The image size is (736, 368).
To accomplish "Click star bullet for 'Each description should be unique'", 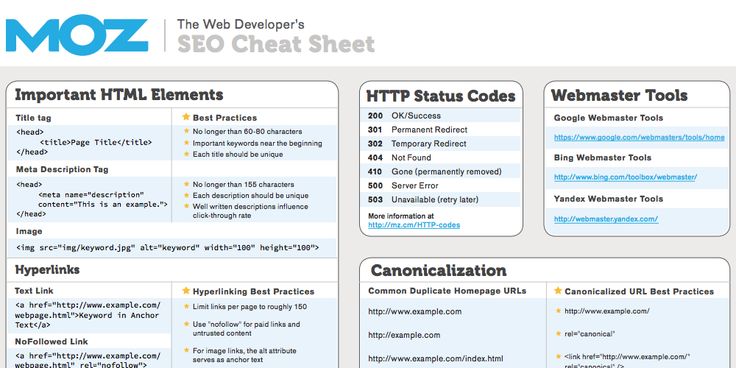I will pos(186,195).
